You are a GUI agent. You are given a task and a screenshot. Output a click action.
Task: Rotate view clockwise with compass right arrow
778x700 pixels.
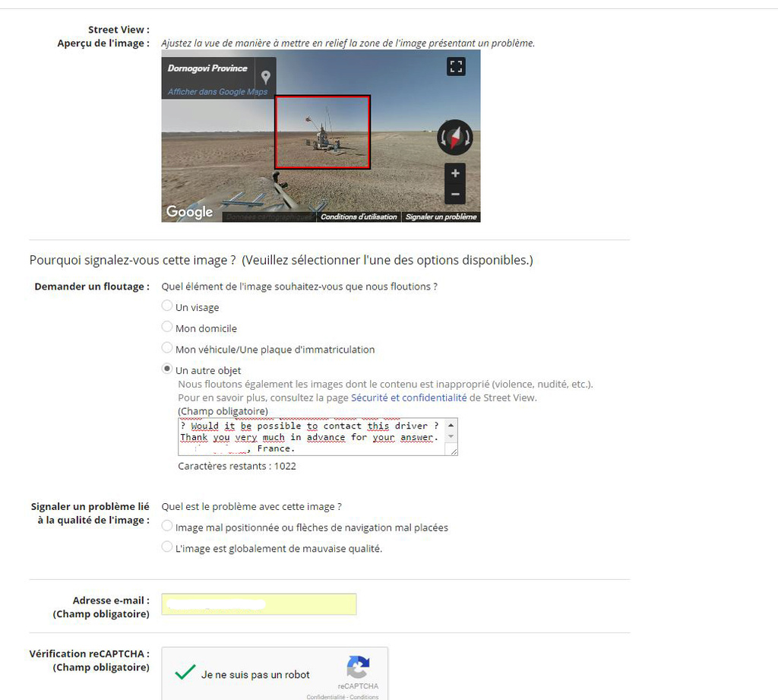tap(466, 138)
